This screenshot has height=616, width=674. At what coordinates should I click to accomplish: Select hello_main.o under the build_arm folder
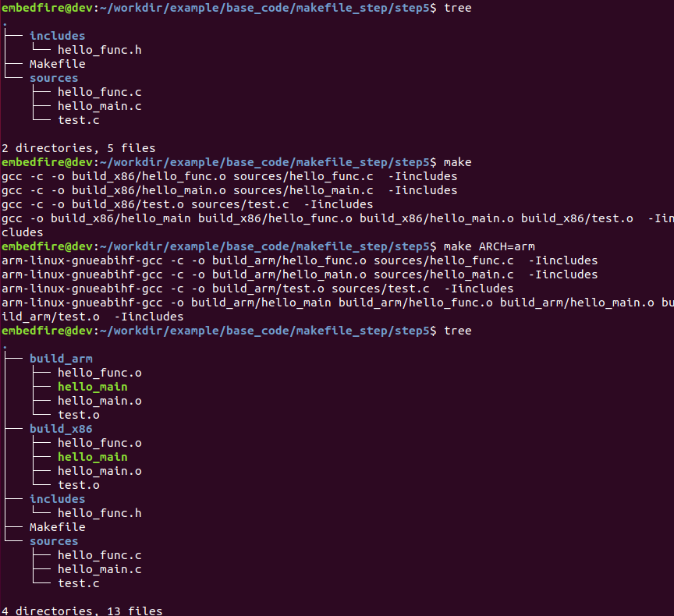(x=99, y=401)
